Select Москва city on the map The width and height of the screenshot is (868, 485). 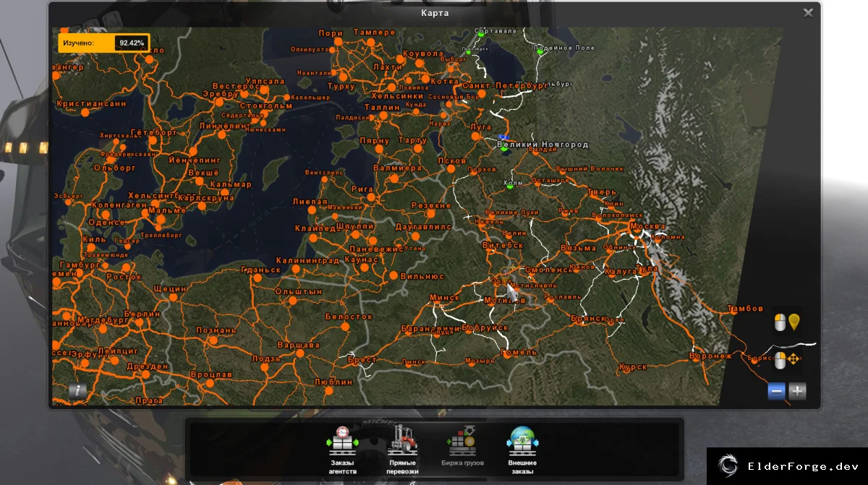(646, 226)
